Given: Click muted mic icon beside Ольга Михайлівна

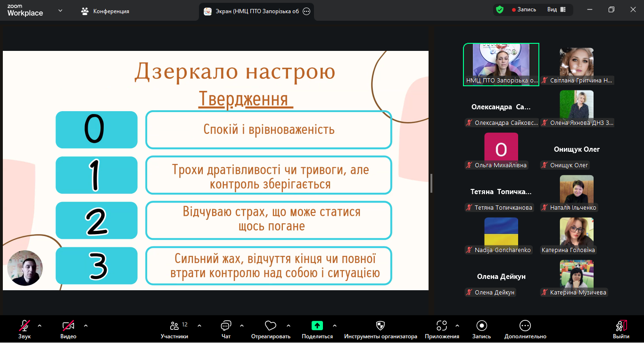Looking at the screenshot, I should 469,165.
